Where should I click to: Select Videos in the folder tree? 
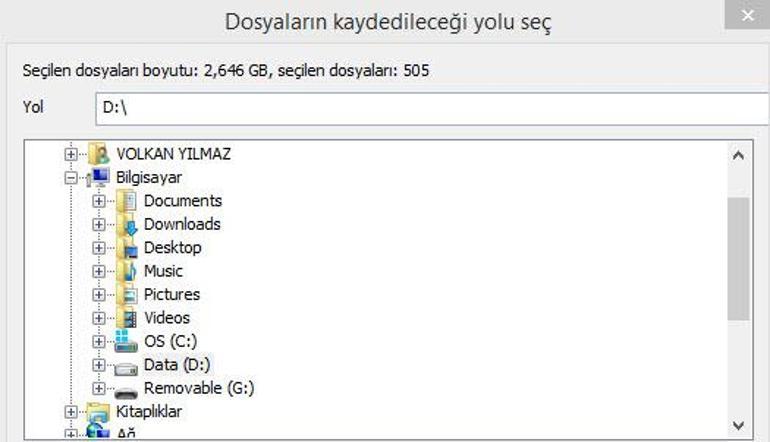166,318
